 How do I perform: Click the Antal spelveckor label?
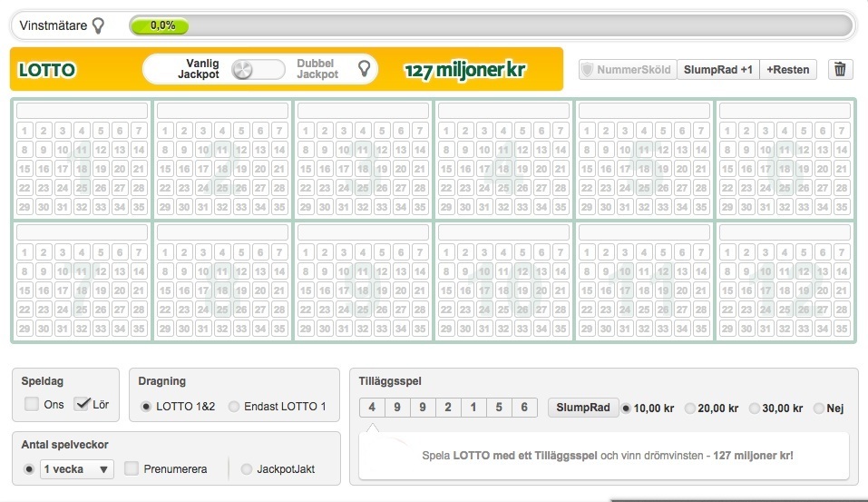click(x=64, y=445)
